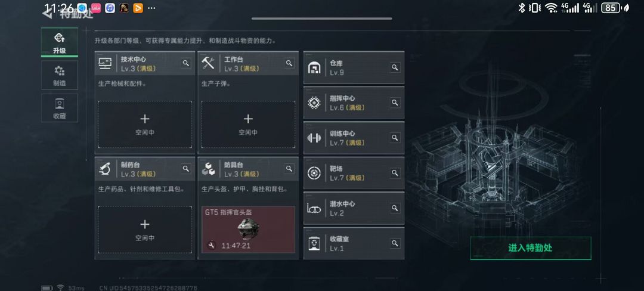The image size is (644, 291).
Task: Click magnifier icon on 工作台 card
Action: pyautogui.click(x=289, y=63)
